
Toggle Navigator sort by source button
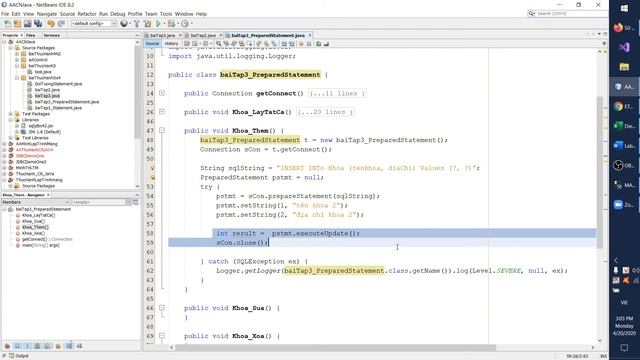coord(79,346)
